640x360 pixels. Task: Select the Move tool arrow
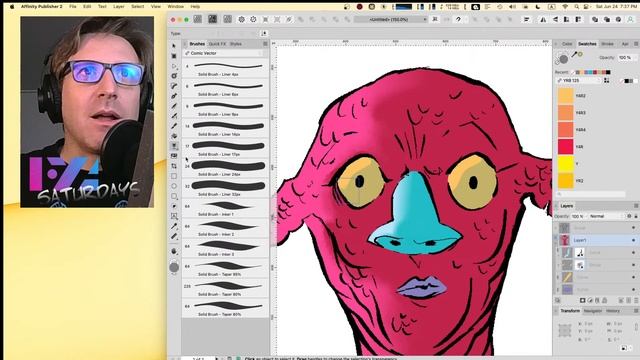[x=174, y=46]
